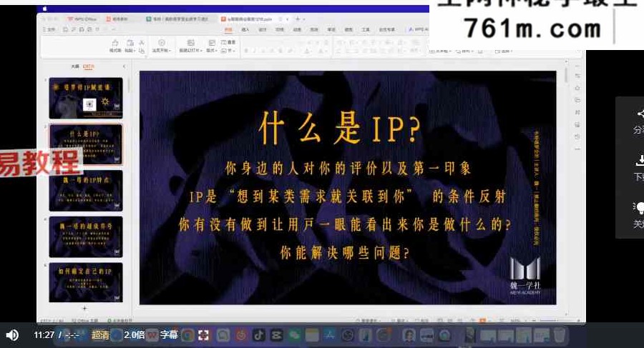Viewport: 644px width, 348px height.
Task: Click the slide title 什么是IP?
Action: pyautogui.click(x=340, y=129)
